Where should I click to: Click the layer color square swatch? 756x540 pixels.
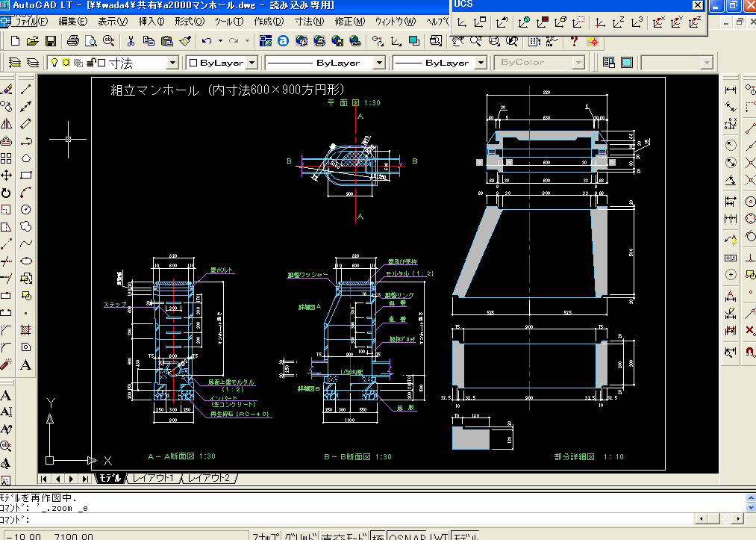click(101, 63)
